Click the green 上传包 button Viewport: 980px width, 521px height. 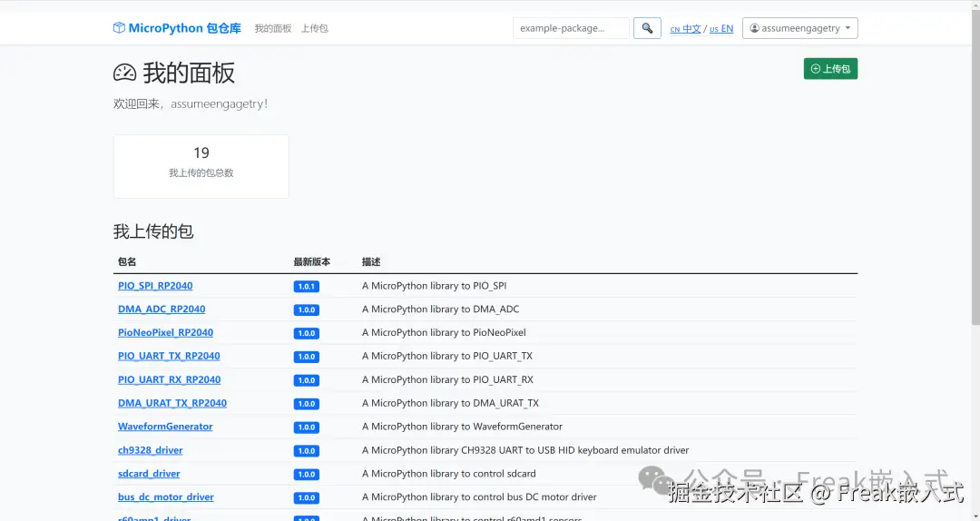830,69
